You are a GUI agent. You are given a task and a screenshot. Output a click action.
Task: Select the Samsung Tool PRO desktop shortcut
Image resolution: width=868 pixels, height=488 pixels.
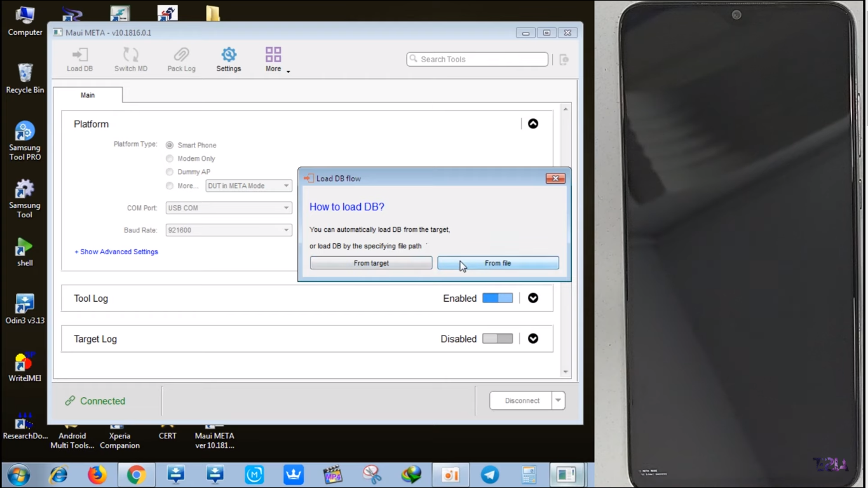coord(25,141)
